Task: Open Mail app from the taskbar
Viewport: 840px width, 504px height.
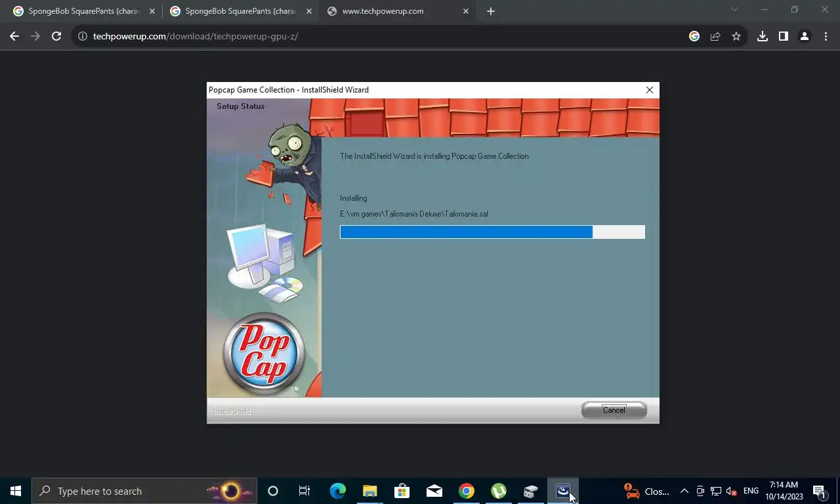Action: point(434,491)
